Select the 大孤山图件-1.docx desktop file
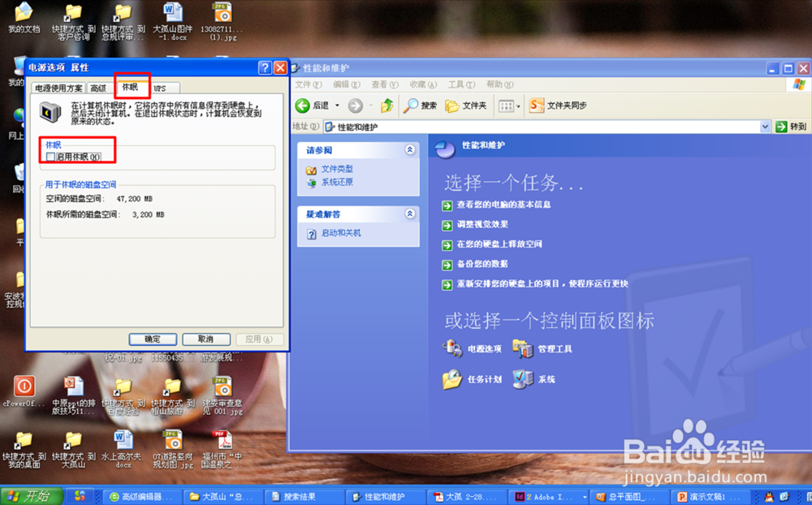 [x=172, y=21]
